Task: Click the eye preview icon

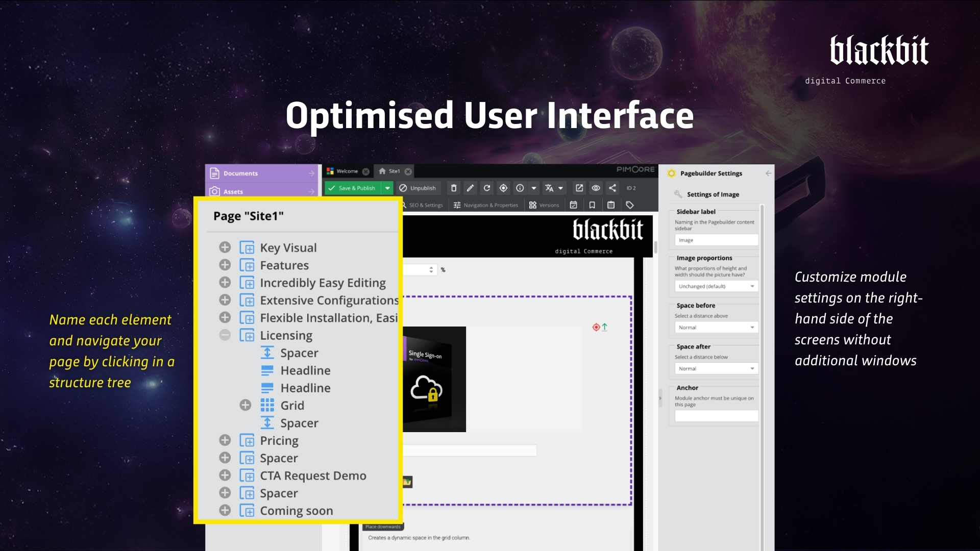Action: click(x=596, y=188)
